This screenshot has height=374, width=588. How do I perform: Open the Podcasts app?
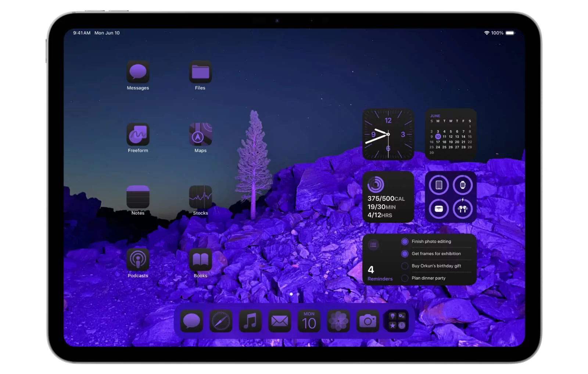138,259
